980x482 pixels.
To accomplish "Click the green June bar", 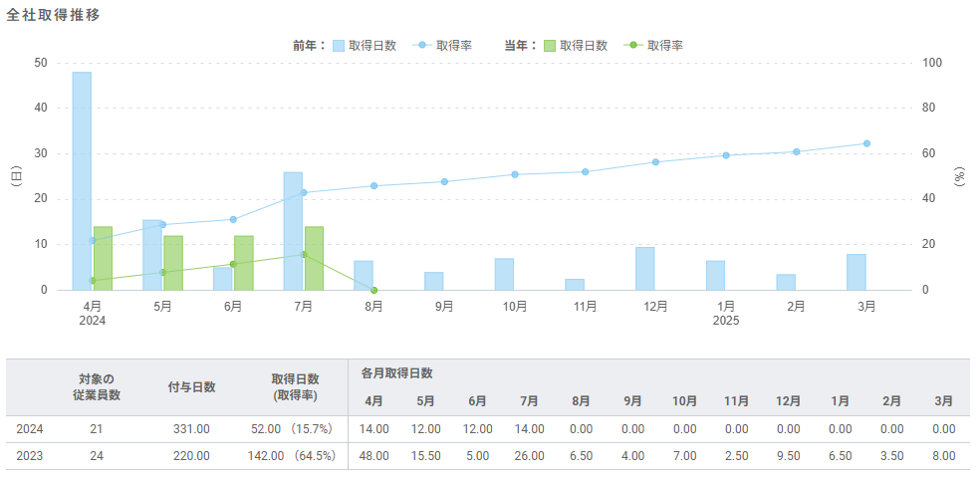I will pos(244,262).
